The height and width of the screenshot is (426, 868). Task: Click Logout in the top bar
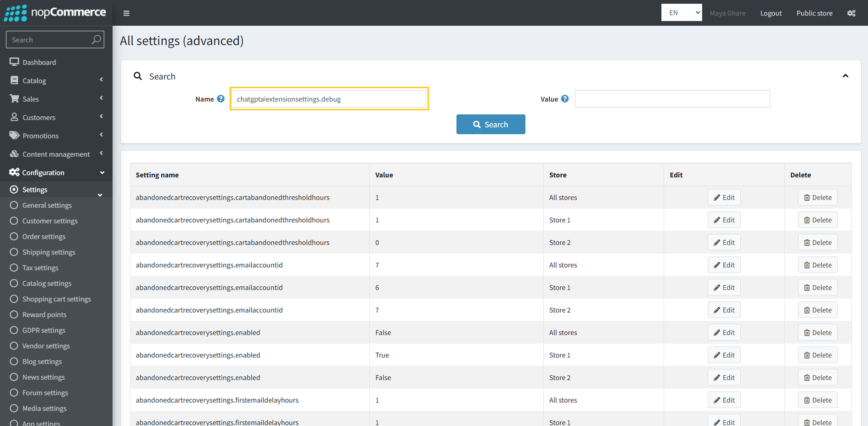[771, 13]
